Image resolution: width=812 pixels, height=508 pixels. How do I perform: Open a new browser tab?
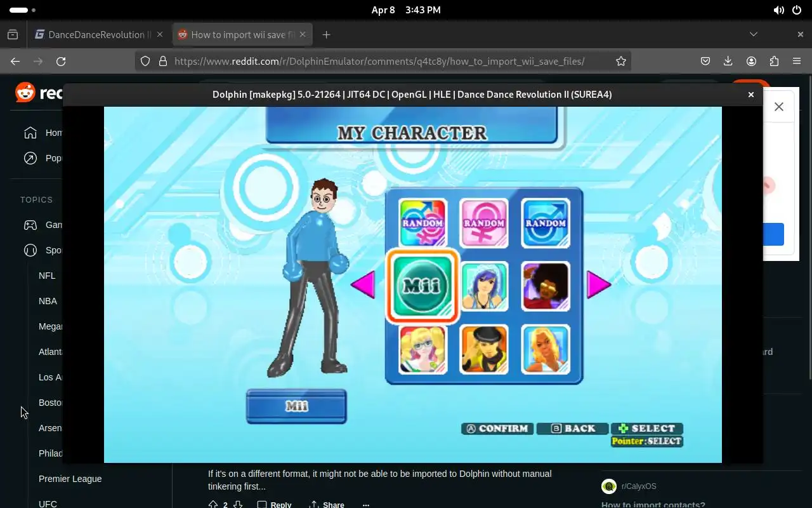point(326,35)
